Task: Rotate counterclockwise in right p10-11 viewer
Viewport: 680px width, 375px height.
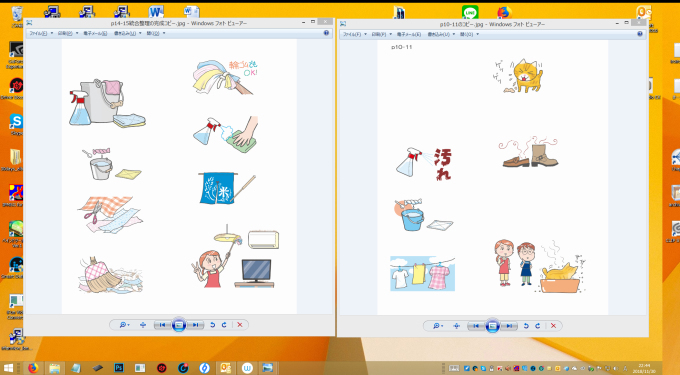Action: tap(526, 326)
